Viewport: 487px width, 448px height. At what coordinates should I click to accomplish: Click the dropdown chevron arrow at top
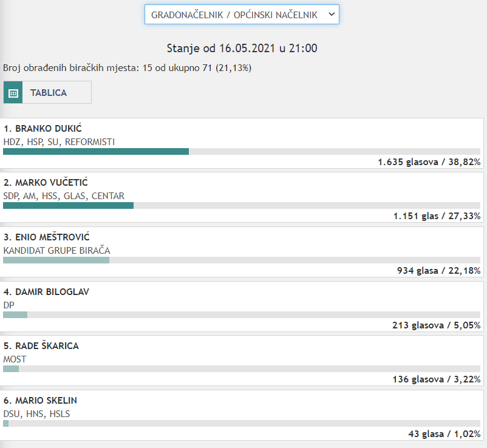click(x=330, y=14)
